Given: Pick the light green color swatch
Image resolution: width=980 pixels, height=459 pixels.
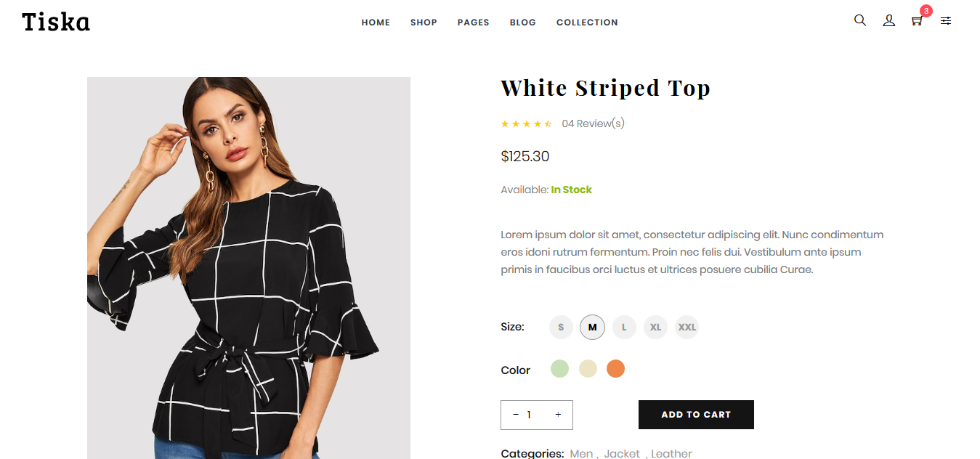Looking at the screenshot, I should coord(559,369).
